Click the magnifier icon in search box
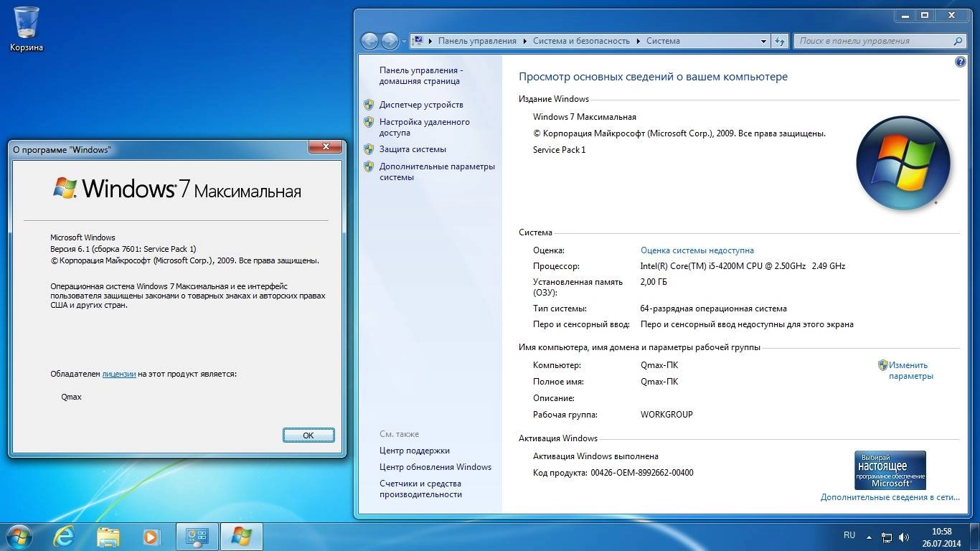 coord(958,41)
